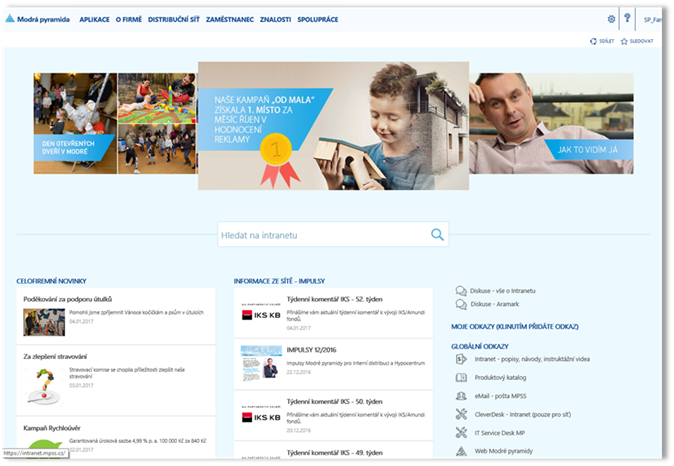Click the Sdílet share label
674x466 pixels.
607,41
